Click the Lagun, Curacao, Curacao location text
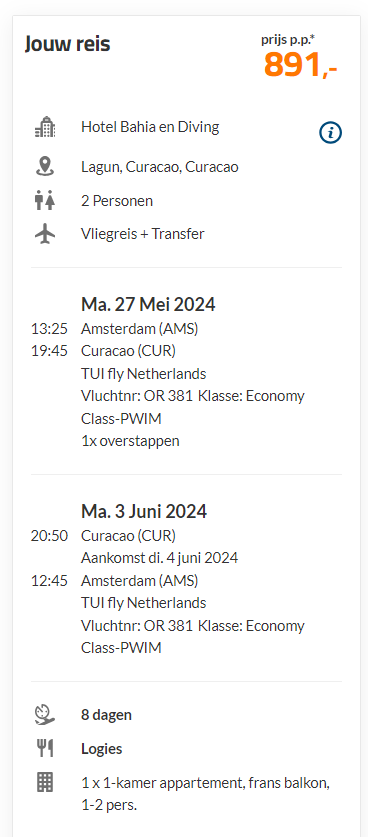The height and width of the screenshot is (837, 368). pyautogui.click(x=160, y=167)
